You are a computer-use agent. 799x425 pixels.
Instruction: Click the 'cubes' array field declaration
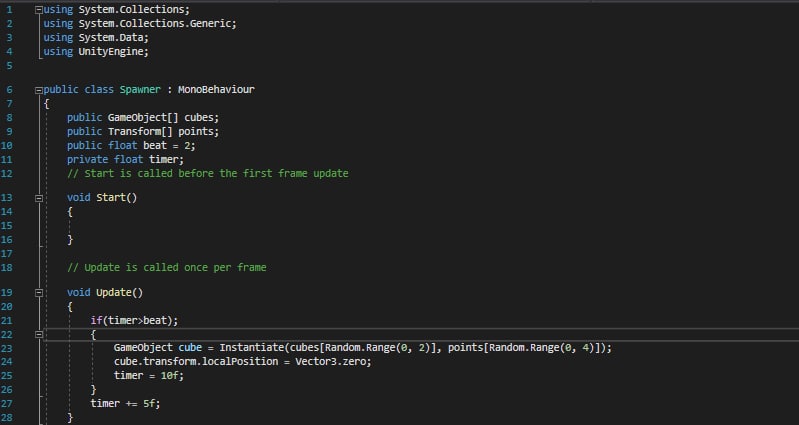(x=143, y=118)
